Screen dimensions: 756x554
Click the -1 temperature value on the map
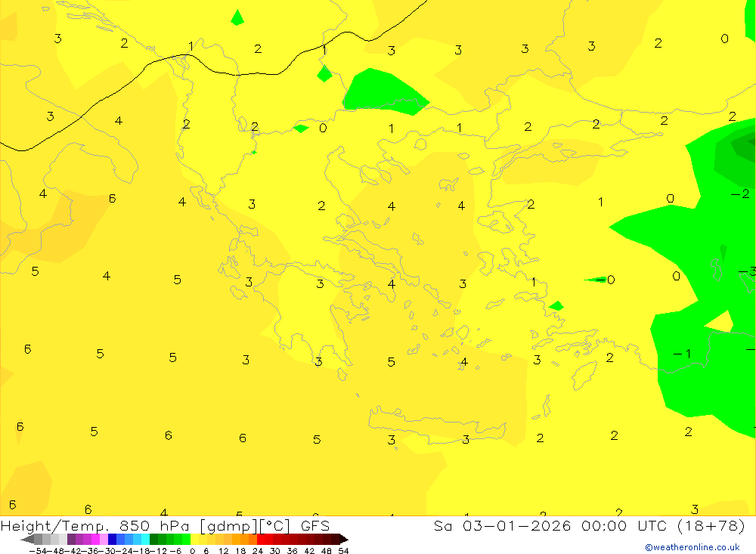(x=682, y=354)
